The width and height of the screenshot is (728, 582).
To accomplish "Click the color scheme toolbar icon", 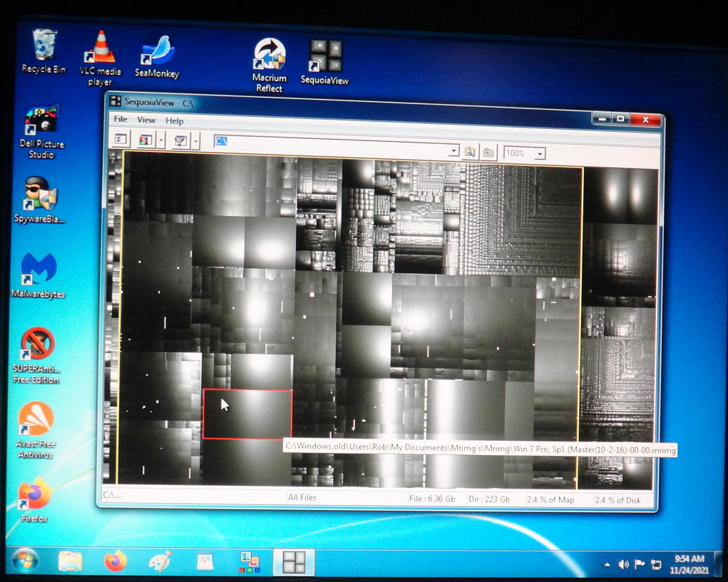I will click(x=145, y=140).
